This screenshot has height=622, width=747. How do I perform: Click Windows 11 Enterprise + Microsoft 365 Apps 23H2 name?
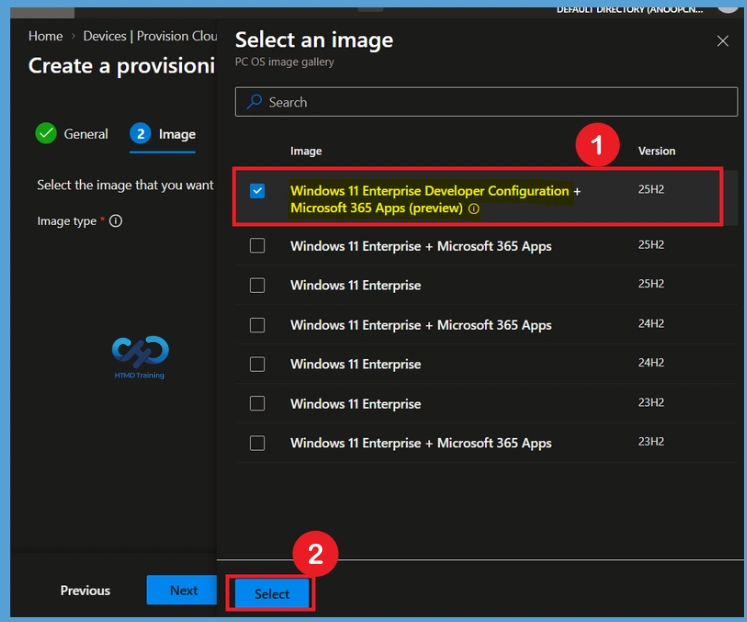421,443
